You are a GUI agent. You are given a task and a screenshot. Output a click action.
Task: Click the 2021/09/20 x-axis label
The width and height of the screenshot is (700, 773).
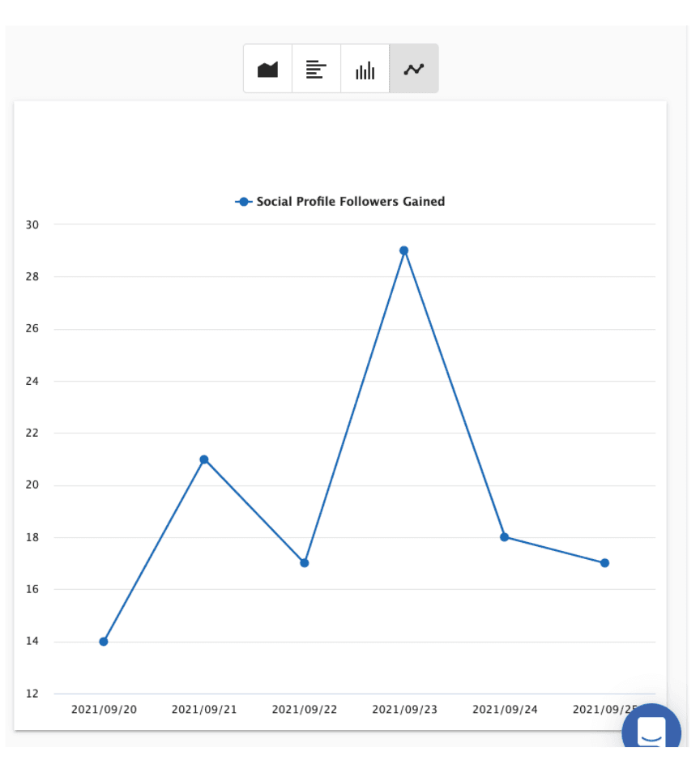(x=104, y=710)
